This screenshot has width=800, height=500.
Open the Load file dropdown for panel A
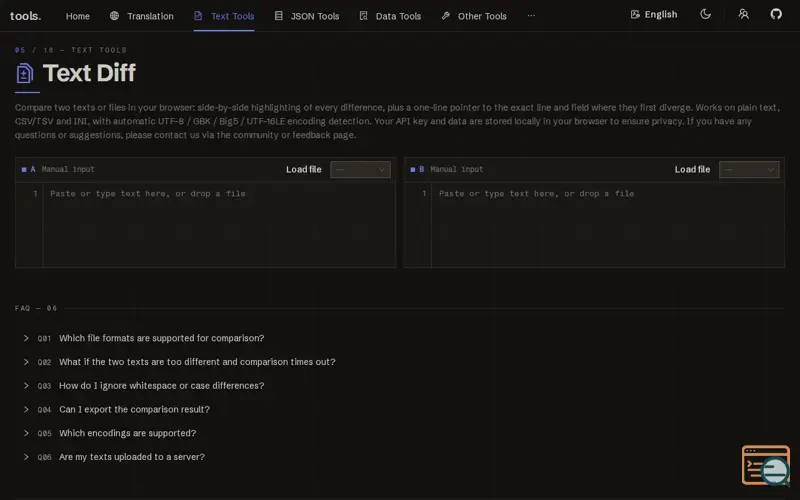(360, 169)
